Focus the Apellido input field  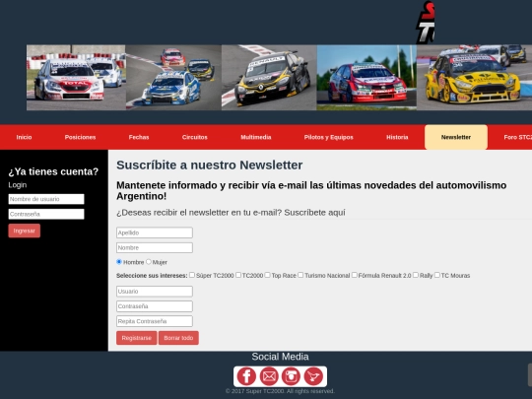pos(155,233)
